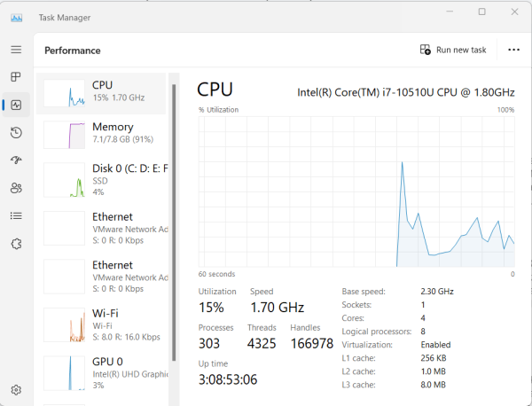532x406 pixels.
Task: Select the Wi-Fi performance item
Action: (x=103, y=324)
